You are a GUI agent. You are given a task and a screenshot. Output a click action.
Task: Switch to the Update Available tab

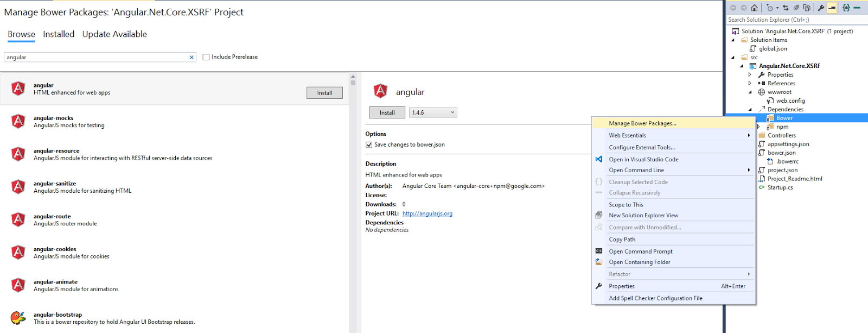coord(114,34)
